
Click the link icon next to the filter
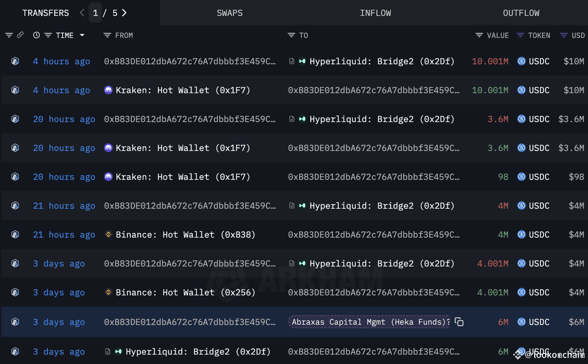point(21,35)
